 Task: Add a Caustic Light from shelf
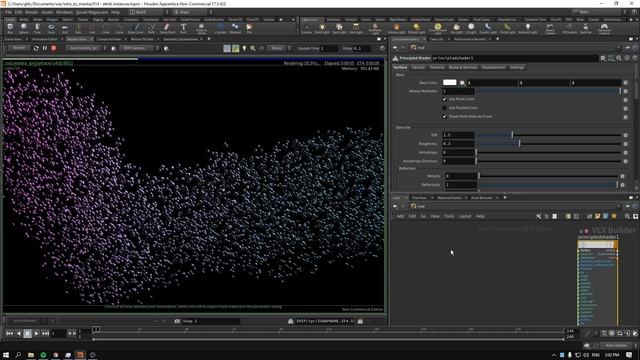pyautogui.click(x=488, y=28)
